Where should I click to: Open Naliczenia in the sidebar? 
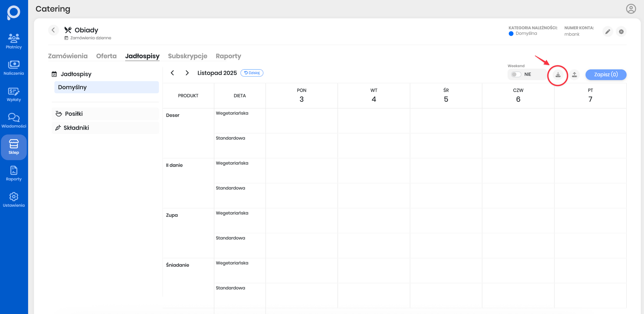pyautogui.click(x=14, y=68)
